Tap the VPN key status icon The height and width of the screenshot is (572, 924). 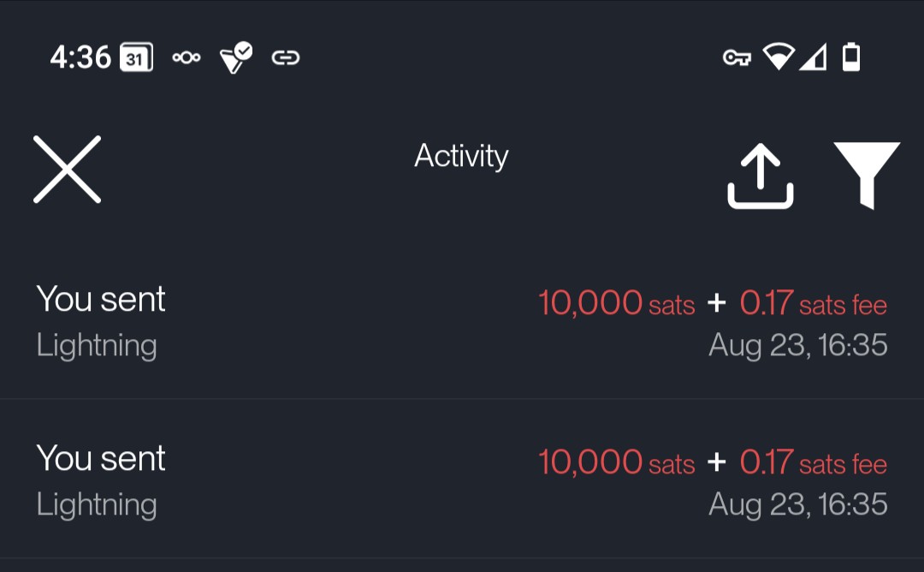(x=737, y=58)
